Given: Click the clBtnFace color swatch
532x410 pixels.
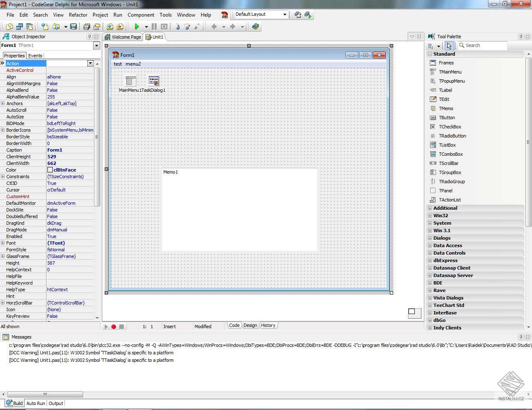Looking at the screenshot, I should (x=50, y=170).
